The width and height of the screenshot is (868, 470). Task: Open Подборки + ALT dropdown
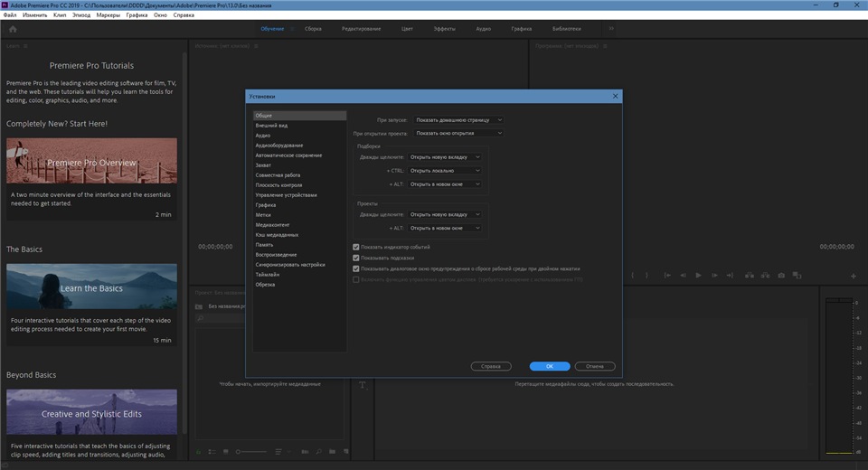point(445,183)
